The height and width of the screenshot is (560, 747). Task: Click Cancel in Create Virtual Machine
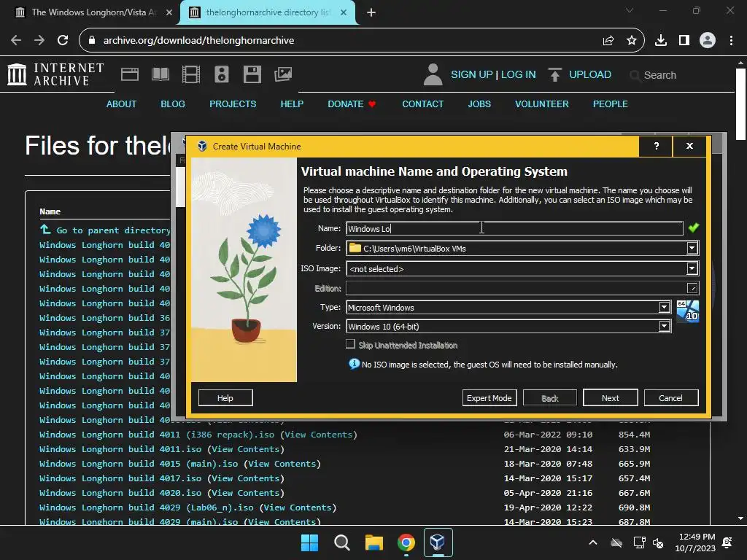(671, 398)
